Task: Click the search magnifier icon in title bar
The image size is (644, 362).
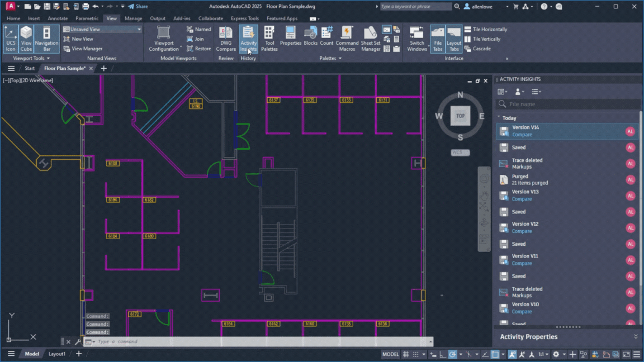Action: (457, 7)
